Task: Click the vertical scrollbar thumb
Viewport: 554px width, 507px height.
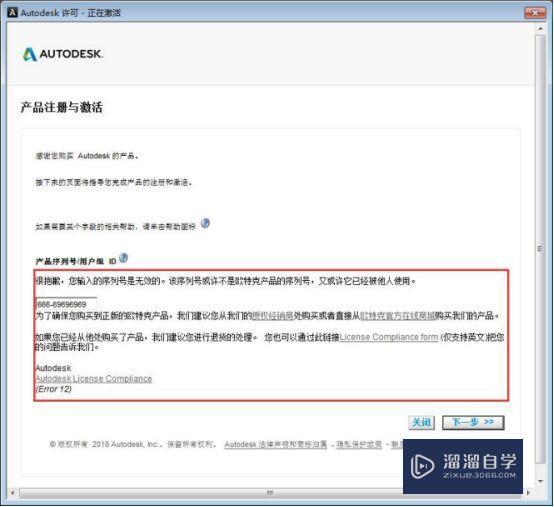Action: click(x=540, y=249)
